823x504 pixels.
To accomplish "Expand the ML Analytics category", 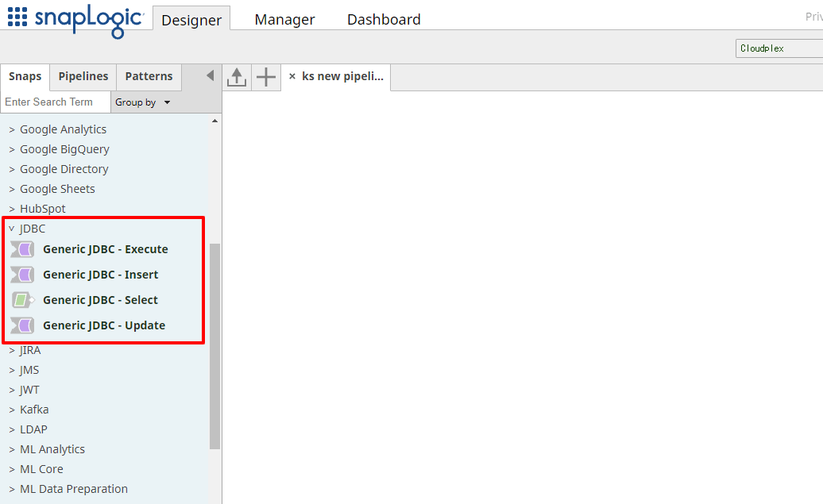I will click(47, 449).
